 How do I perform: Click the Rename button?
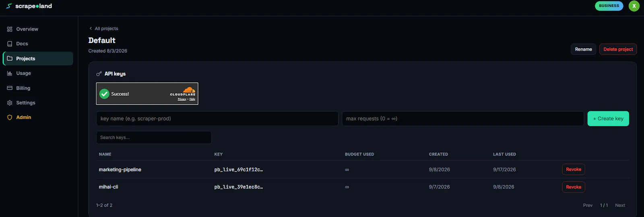click(583, 49)
